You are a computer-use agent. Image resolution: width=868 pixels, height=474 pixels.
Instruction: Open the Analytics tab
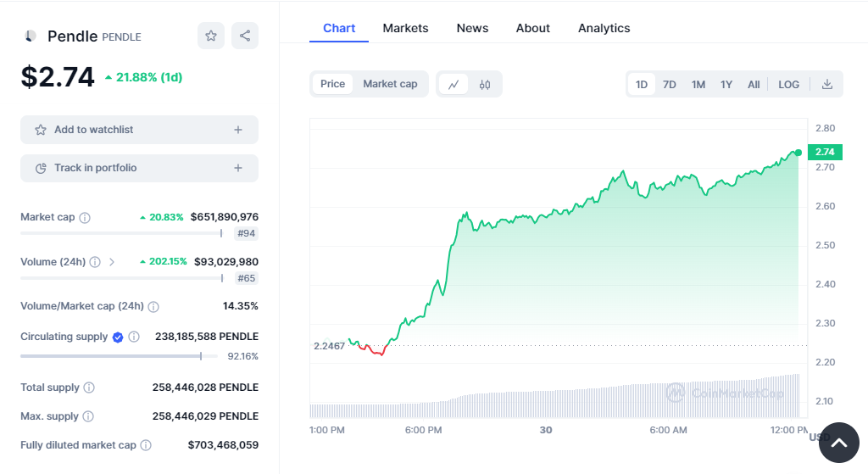tap(604, 28)
